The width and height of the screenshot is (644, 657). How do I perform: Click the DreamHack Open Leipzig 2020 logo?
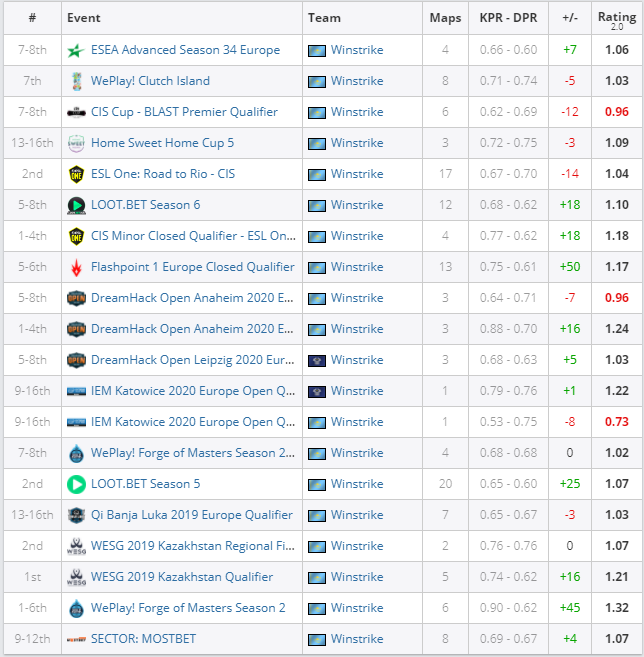click(x=76, y=360)
